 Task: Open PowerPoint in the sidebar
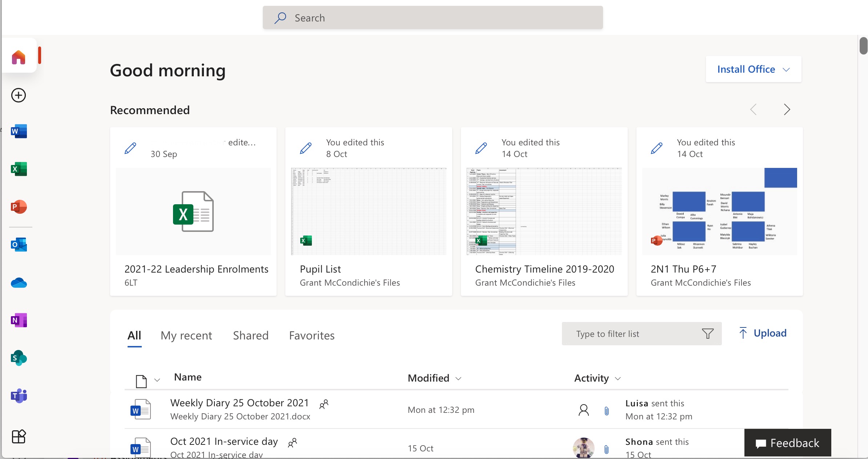19,207
